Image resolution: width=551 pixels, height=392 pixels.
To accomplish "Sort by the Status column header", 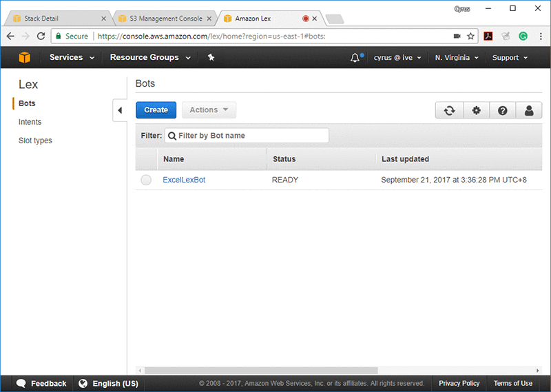I will click(x=321, y=159).
